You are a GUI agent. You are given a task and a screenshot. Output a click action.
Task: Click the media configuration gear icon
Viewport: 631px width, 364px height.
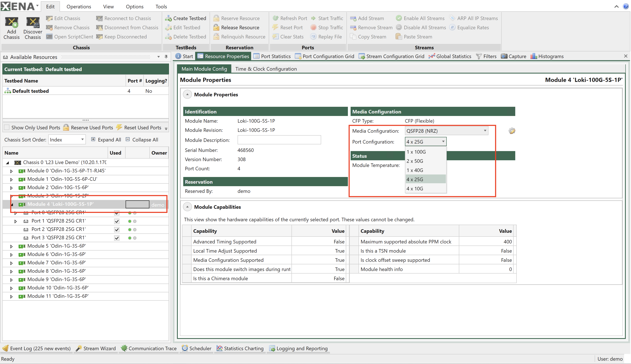tap(512, 131)
